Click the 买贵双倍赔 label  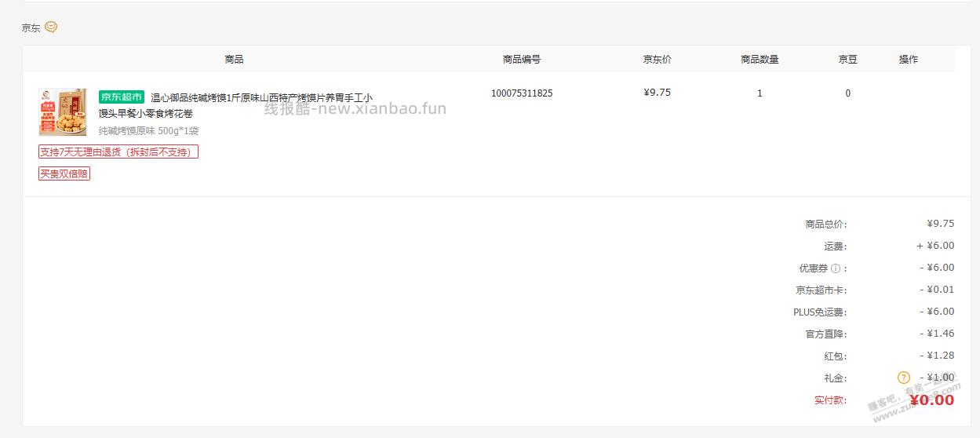(x=64, y=173)
